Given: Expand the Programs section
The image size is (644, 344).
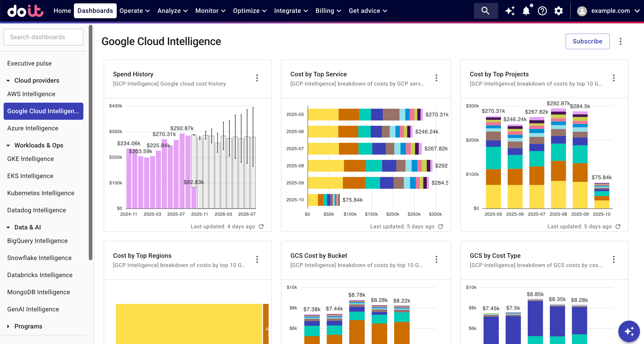Looking at the screenshot, I should click(x=8, y=326).
